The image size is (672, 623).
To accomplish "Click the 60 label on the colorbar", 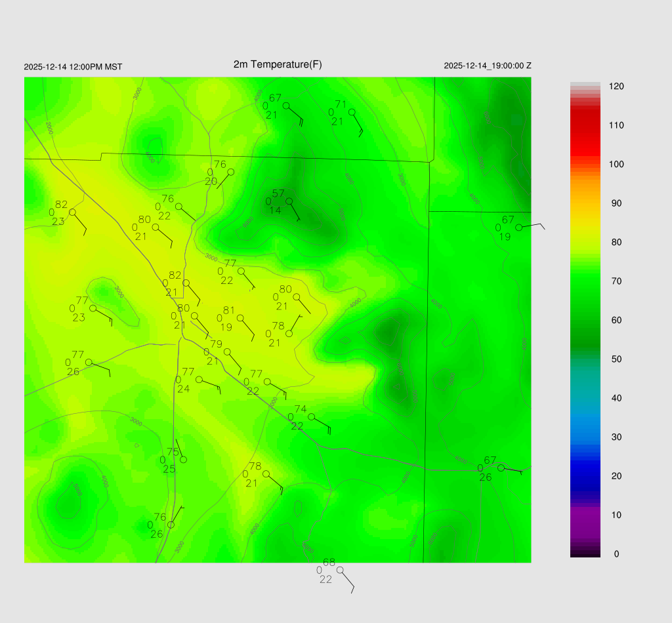I will click(x=616, y=320).
